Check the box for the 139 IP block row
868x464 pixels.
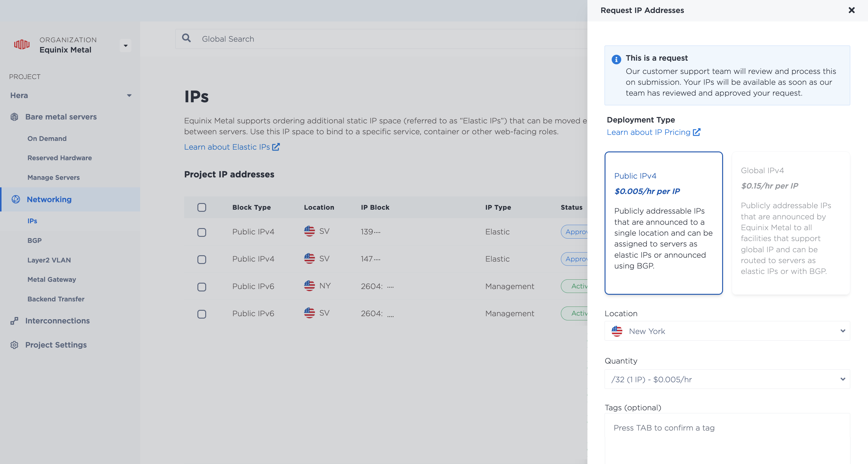point(202,232)
